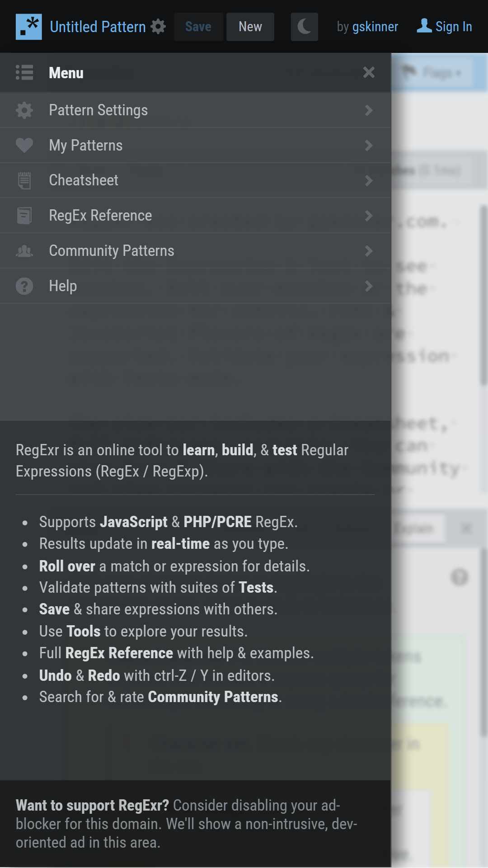Open the gskinner link
This screenshot has height=868, width=488.
coord(375,27)
